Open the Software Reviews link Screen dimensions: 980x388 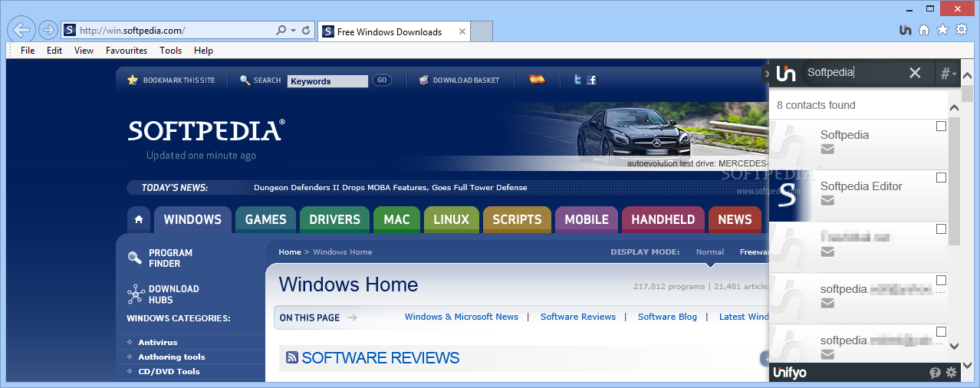[578, 317]
